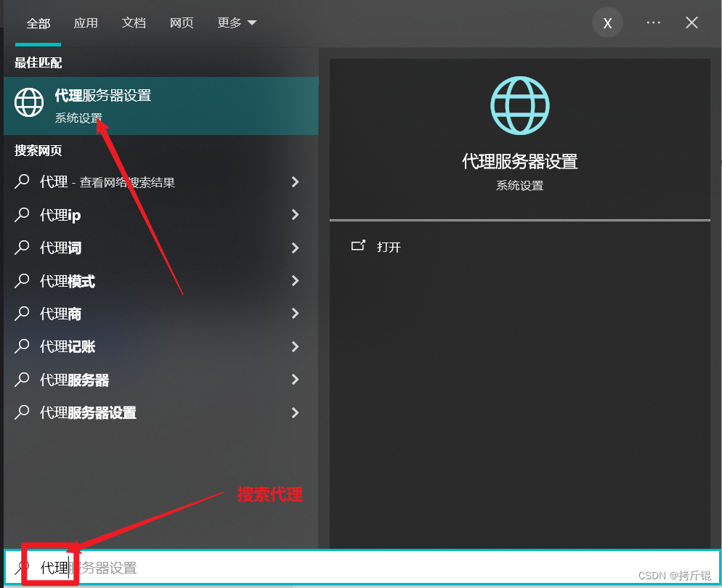Screen dimensions: 722x588
Task: Switch to the 文档 tab
Action: coord(134,23)
